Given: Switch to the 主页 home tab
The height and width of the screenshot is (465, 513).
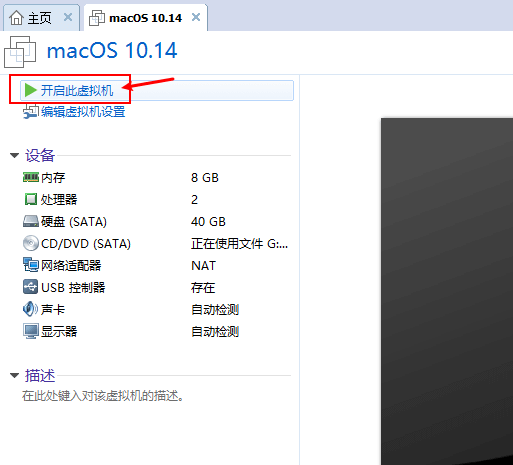Looking at the screenshot, I should 31,18.
